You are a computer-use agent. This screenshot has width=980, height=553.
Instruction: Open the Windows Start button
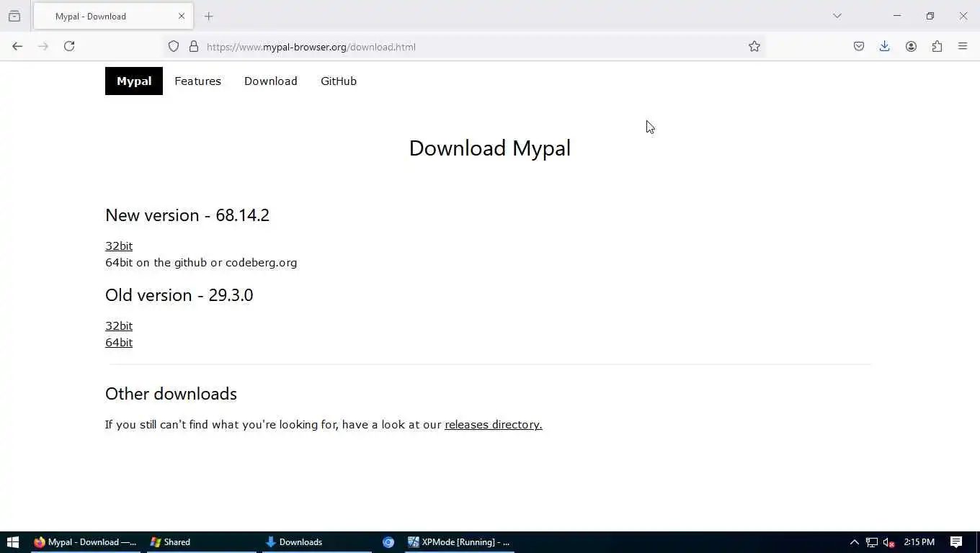click(x=12, y=542)
